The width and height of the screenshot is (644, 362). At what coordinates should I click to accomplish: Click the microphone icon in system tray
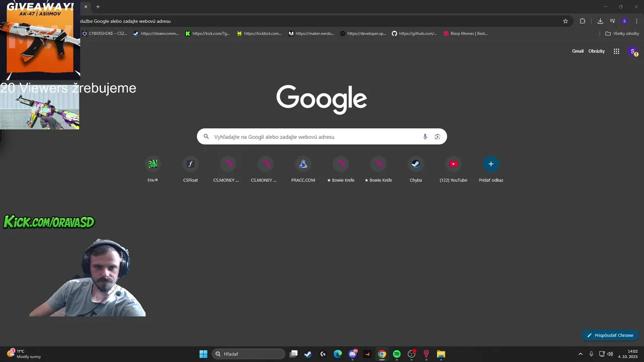(x=591, y=354)
